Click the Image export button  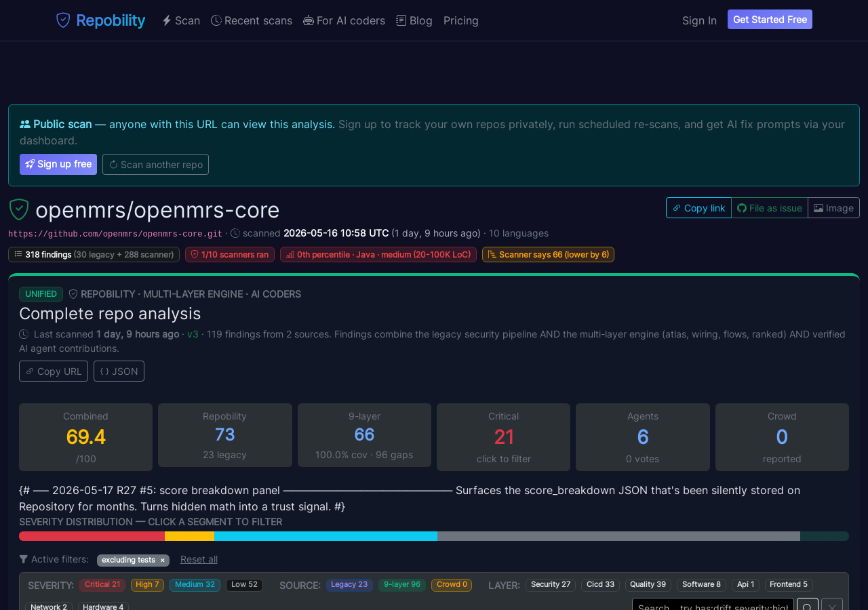point(833,208)
